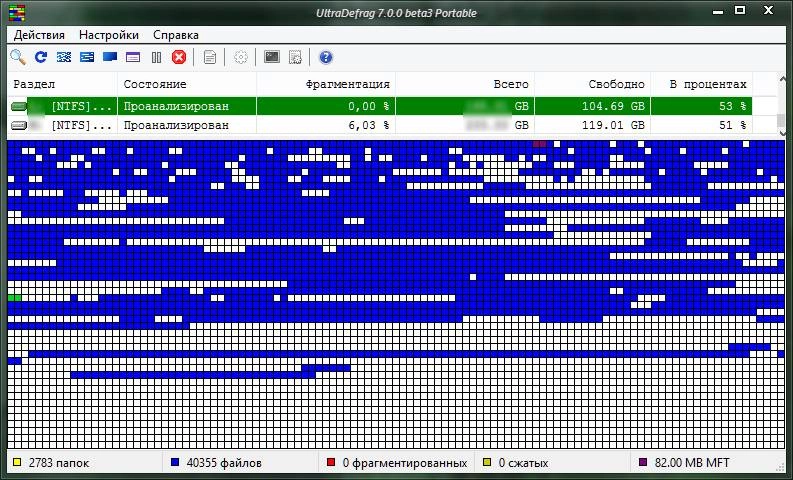Launch quick optimization from the toolbar
The width and height of the screenshot is (793, 480).
click(x=87, y=57)
